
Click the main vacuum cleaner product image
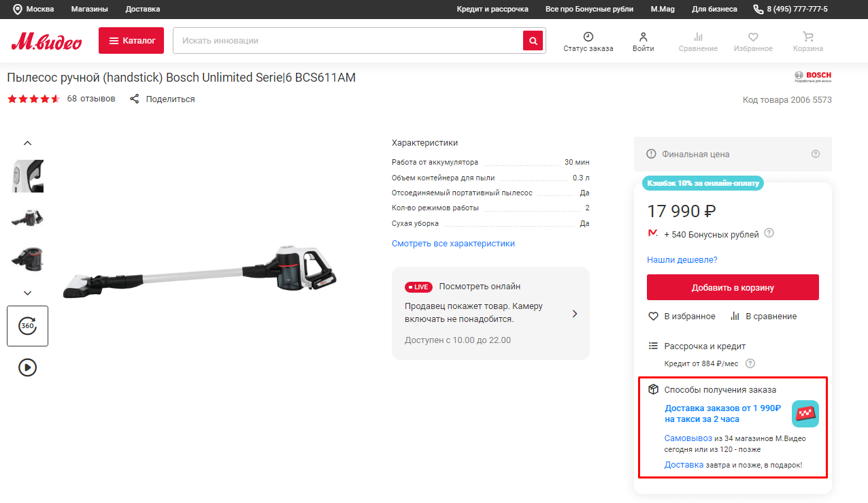click(200, 272)
